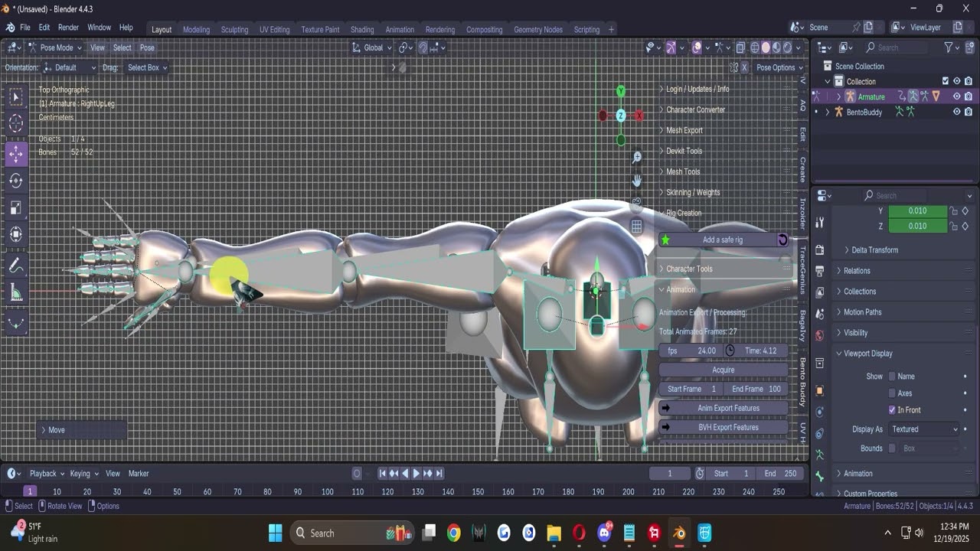Select the Annotate tool
Image resolution: width=980 pixels, height=551 pixels.
pos(16,266)
